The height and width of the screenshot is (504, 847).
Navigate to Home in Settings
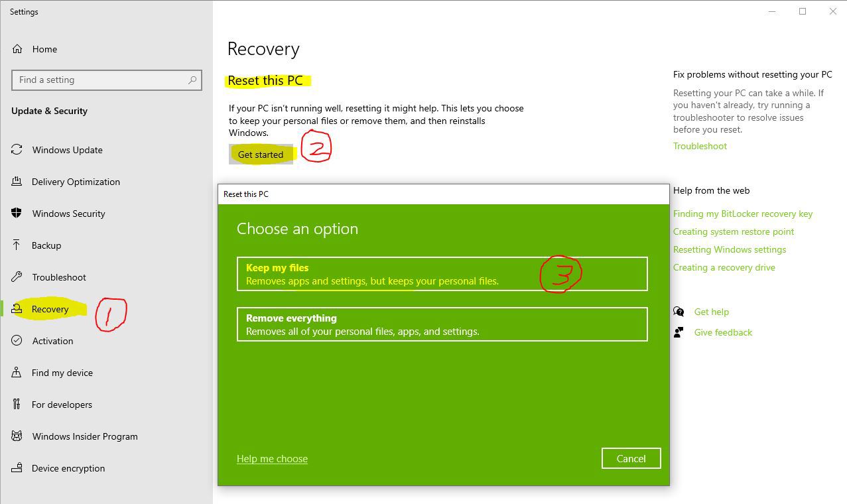click(44, 49)
